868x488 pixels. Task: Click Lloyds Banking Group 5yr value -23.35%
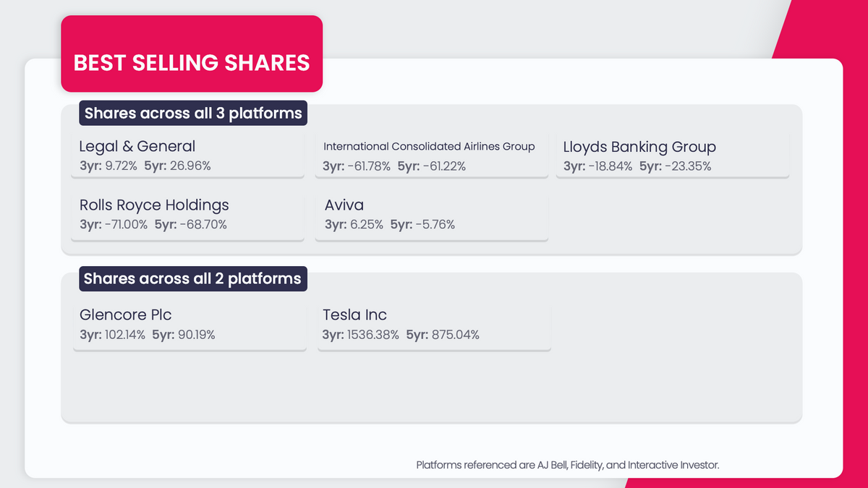pos(684,166)
